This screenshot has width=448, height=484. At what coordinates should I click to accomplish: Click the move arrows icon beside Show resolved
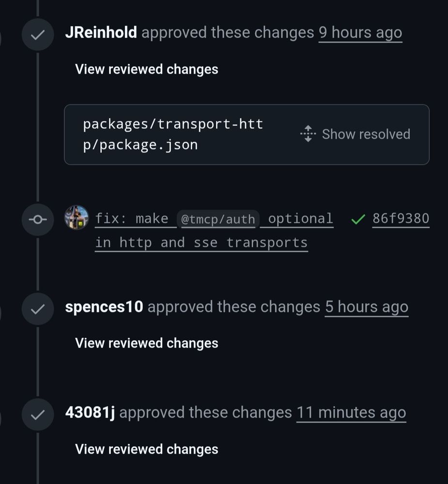[x=307, y=134]
